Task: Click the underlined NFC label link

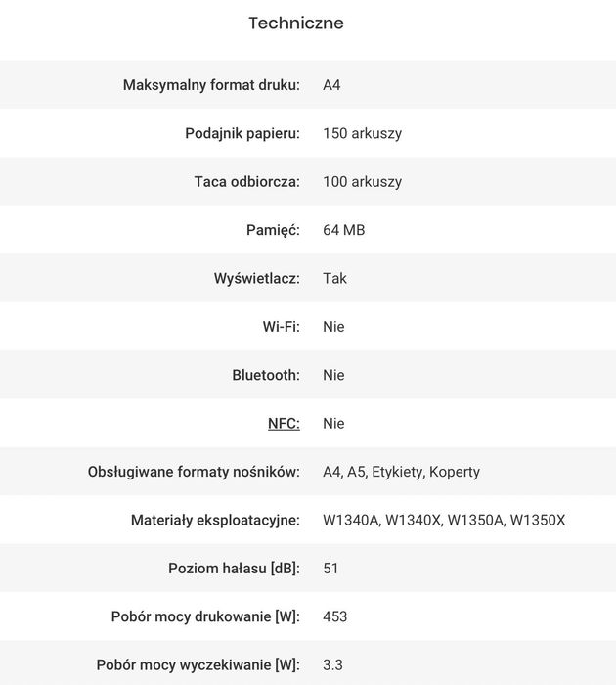Action: tap(284, 424)
